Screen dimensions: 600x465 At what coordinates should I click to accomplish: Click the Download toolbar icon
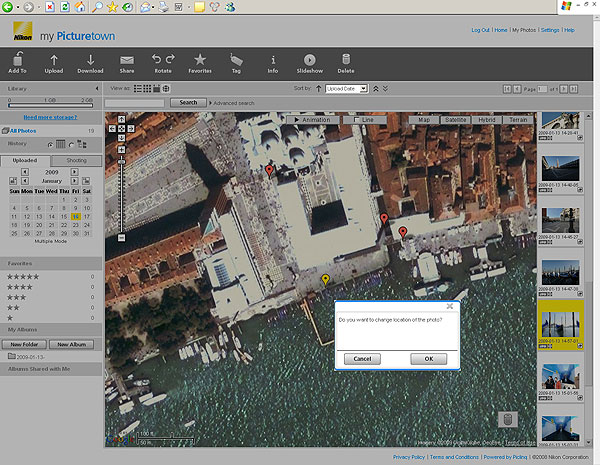90,63
